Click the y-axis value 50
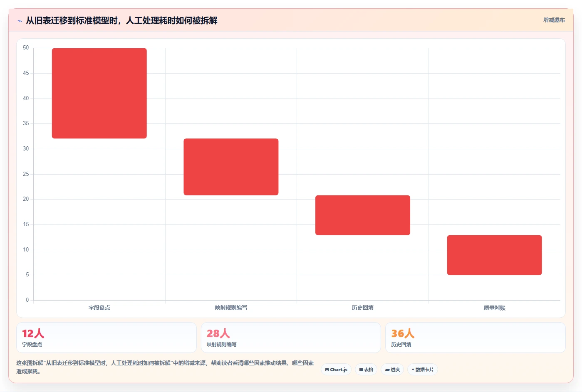 pos(26,48)
